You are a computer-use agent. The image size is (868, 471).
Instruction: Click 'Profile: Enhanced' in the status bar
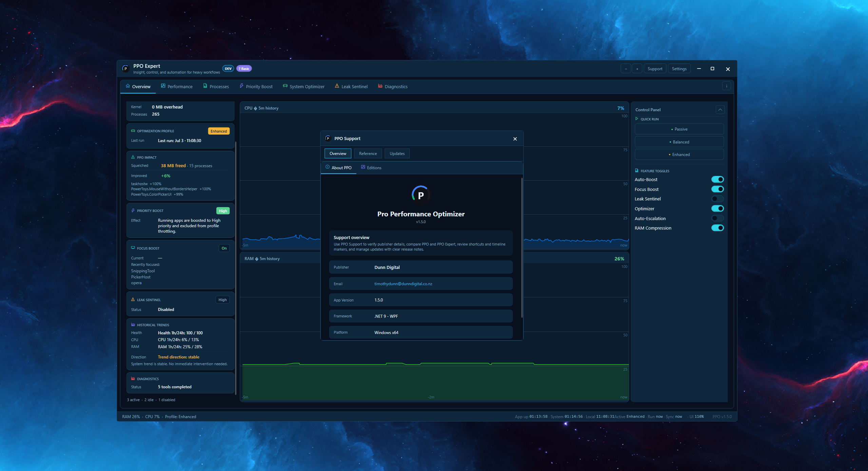coord(180,417)
